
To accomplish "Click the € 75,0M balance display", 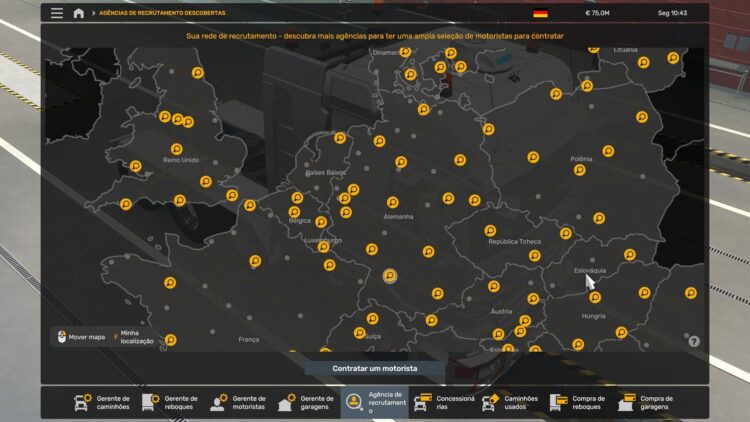I will [597, 13].
